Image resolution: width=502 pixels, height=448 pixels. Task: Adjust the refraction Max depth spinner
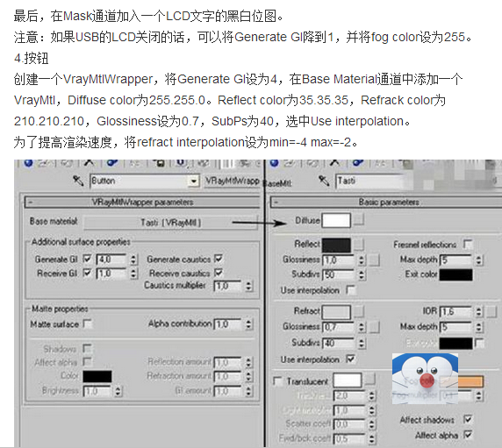tap(478, 327)
